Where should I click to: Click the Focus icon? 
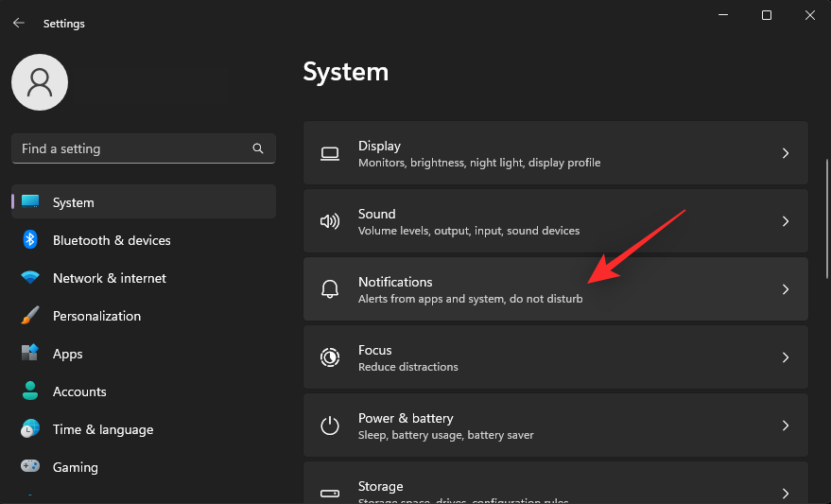[x=330, y=357]
